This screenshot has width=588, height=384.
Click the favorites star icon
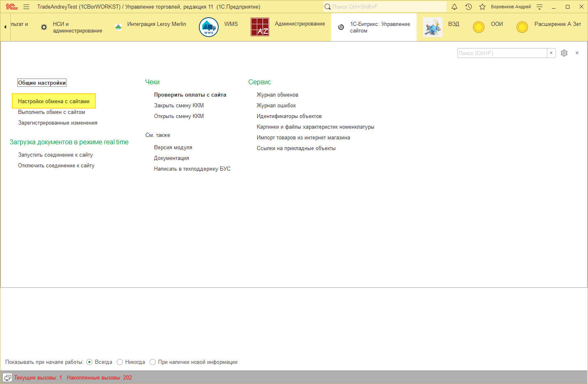pyautogui.click(x=482, y=7)
